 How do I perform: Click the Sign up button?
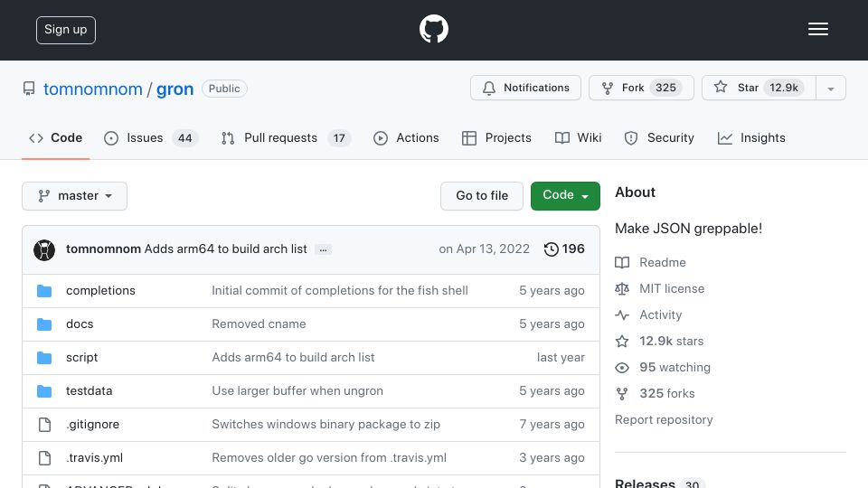tap(66, 30)
